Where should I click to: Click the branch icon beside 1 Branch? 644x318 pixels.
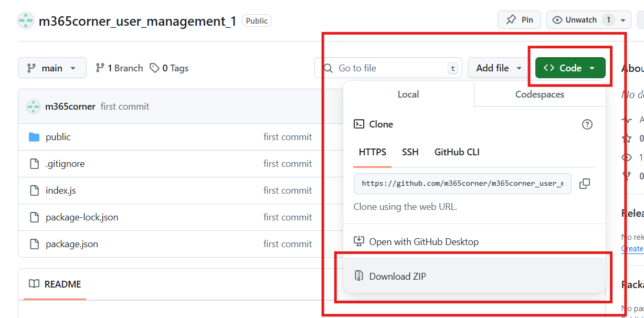pyautogui.click(x=100, y=68)
